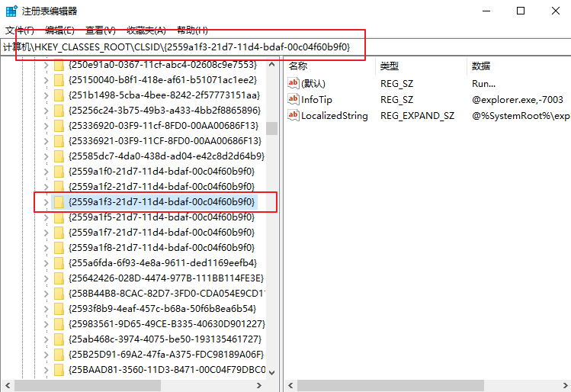
Task: Open the 文件(F) menu
Action: click(x=20, y=31)
